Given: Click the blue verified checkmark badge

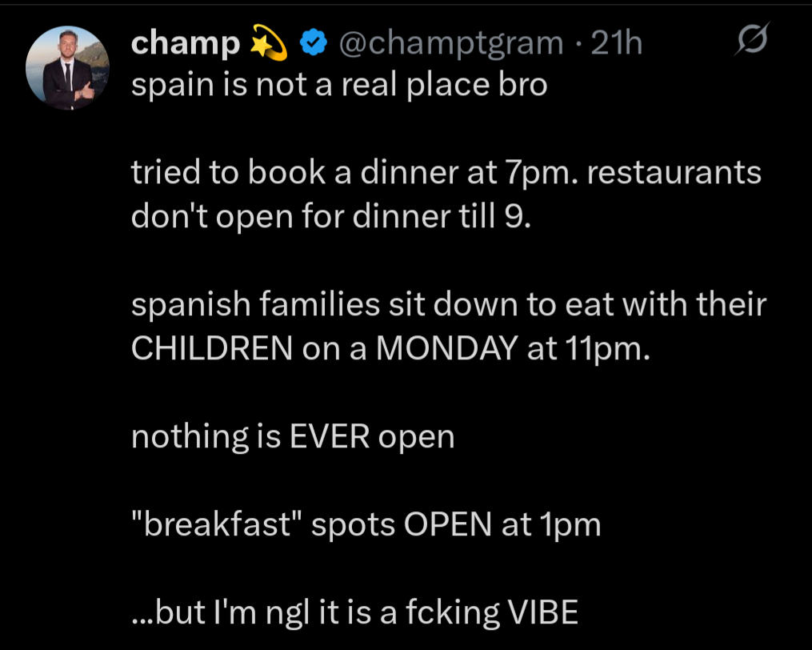Looking at the screenshot, I should click(311, 43).
